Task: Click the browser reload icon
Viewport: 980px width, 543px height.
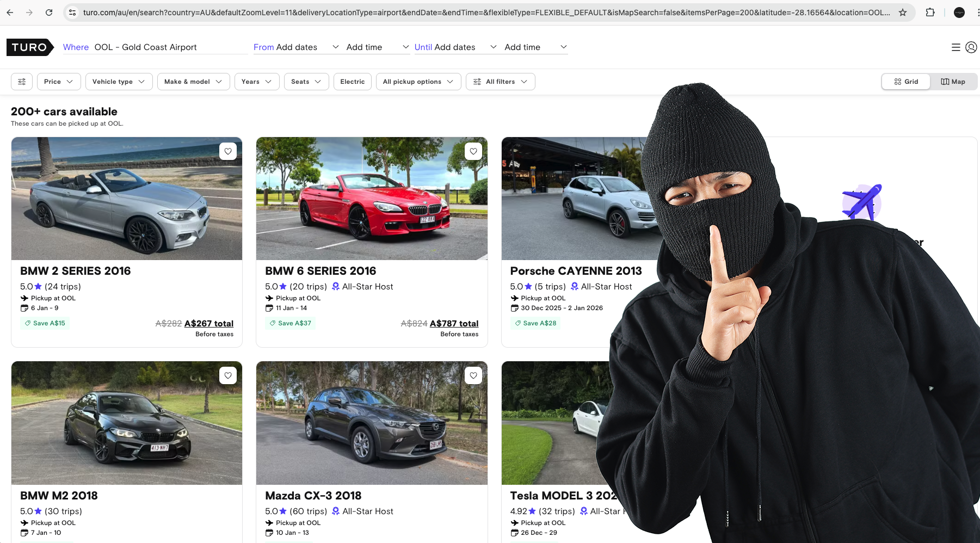Action: pyautogui.click(x=49, y=12)
